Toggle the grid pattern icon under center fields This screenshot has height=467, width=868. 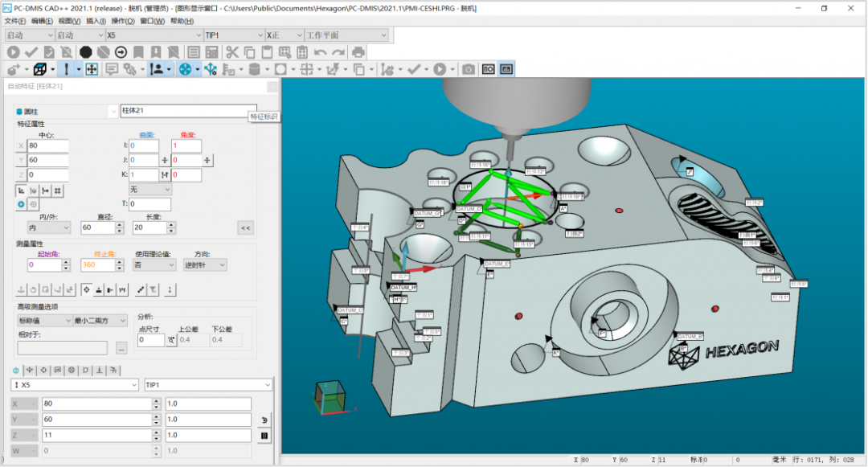tap(58, 190)
